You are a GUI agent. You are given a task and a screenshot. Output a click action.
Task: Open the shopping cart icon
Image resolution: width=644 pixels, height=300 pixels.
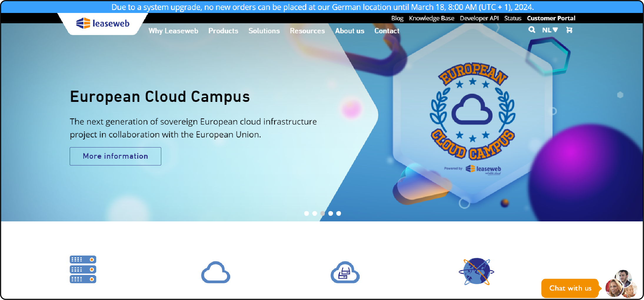click(569, 30)
